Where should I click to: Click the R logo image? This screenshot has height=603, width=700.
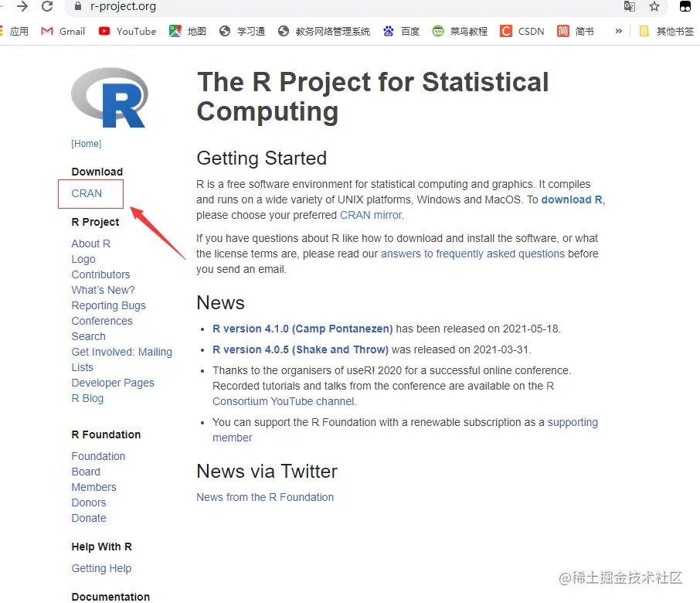[x=110, y=97]
